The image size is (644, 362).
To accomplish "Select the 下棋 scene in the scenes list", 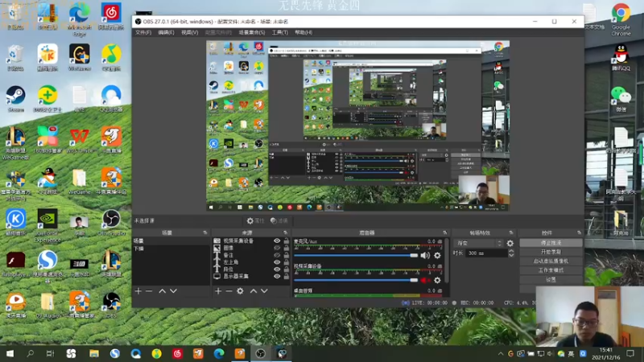I will (171, 249).
